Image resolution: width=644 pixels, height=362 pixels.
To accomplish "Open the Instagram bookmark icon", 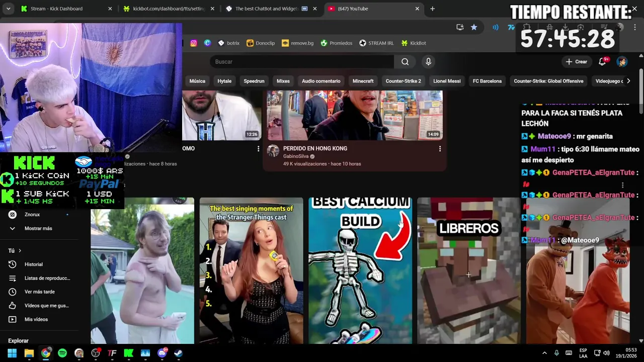I will pyautogui.click(x=193, y=43).
